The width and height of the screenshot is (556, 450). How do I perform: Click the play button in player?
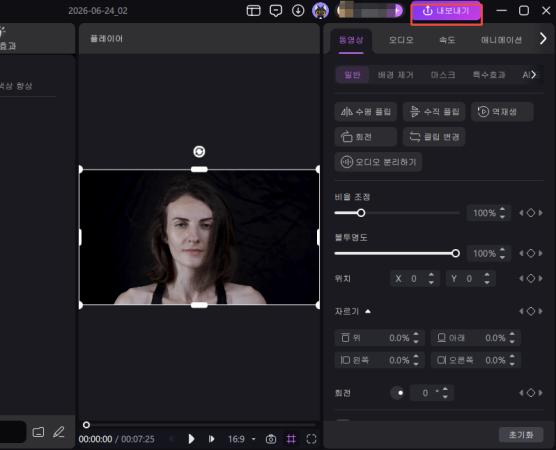(x=191, y=439)
